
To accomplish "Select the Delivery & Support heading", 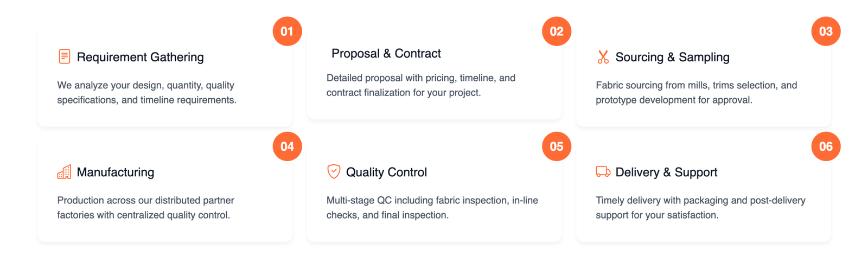I will (x=666, y=172).
